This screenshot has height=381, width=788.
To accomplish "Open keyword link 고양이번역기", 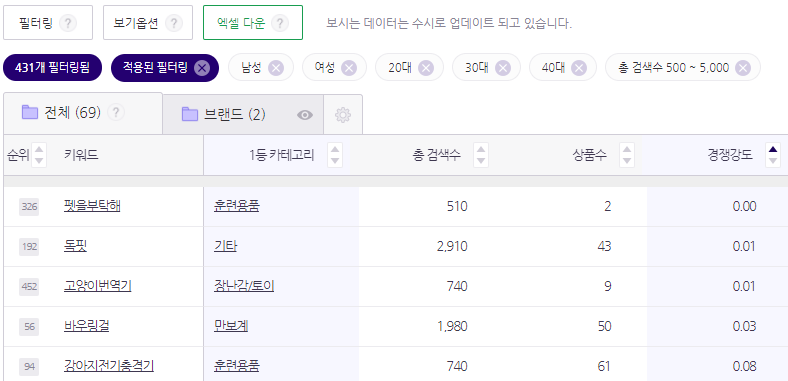I will click(x=97, y=287).
